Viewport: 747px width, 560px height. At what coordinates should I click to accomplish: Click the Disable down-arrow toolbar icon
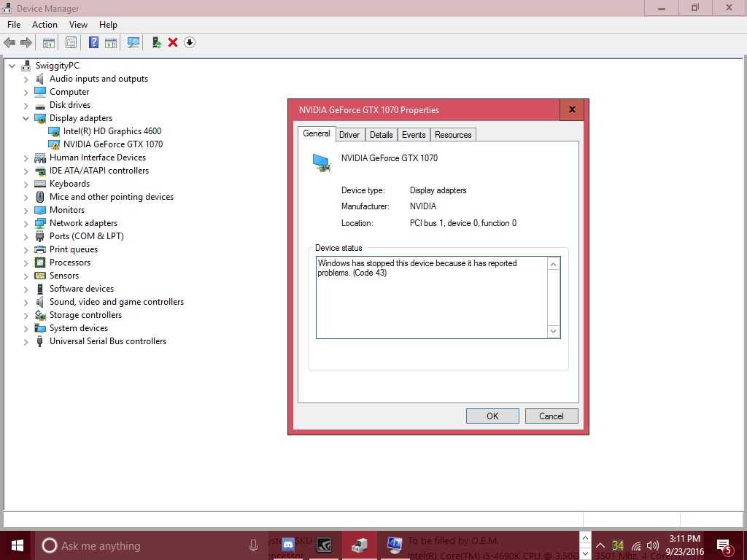pyautogui.click(x=190, y=43)
